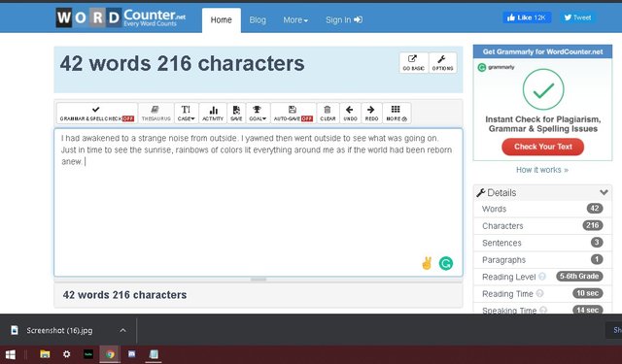Click Get Grammarly for WordCounter.net header
This screenshot has width=622, height=364.
click(x=542, y=51)
